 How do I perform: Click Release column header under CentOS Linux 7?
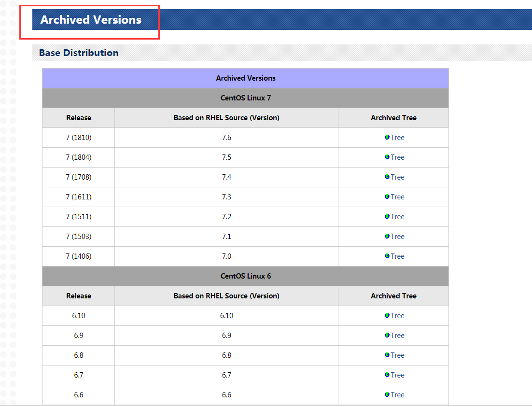click(79, 118)
